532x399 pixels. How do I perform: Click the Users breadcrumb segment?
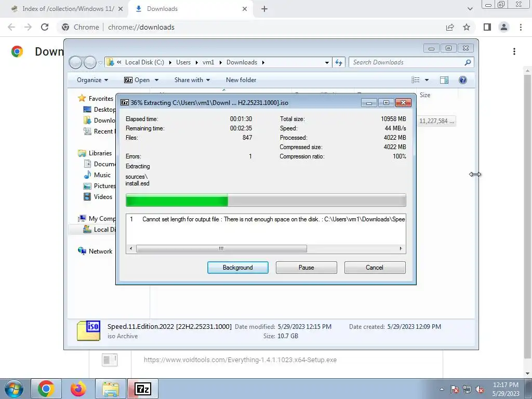point(183,62)
